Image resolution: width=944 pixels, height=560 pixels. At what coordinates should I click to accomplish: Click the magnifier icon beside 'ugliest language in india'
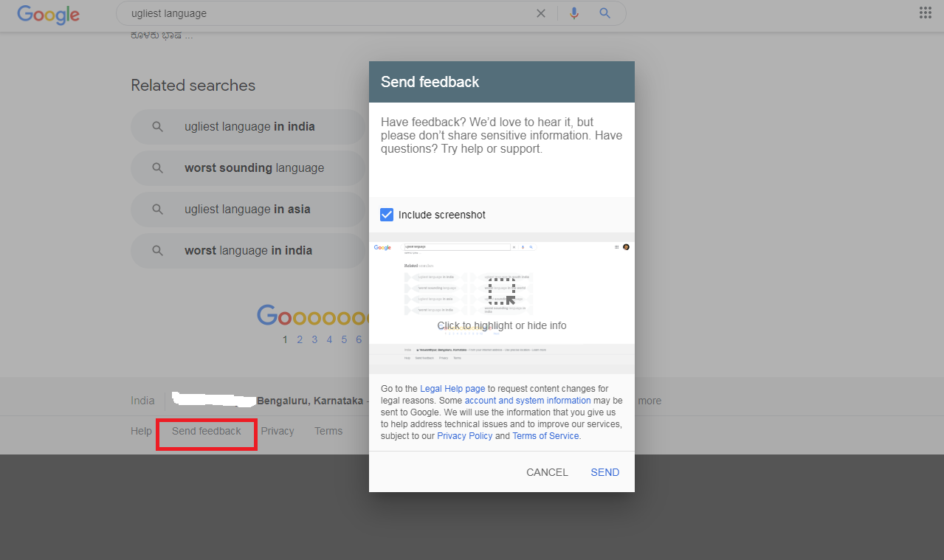click(x=157, y=127)
